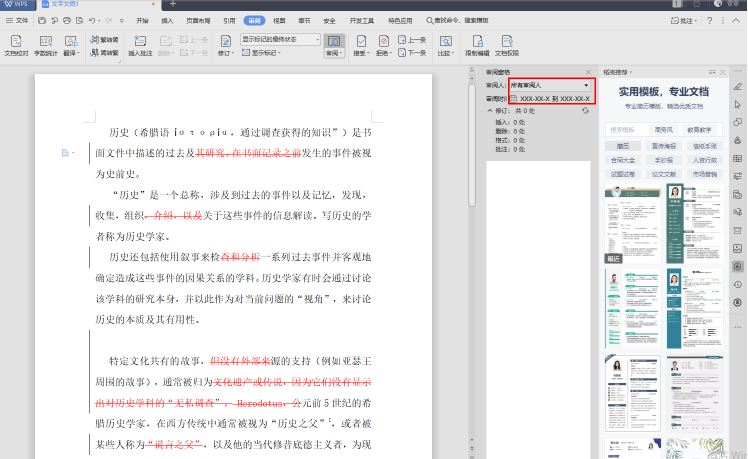Select the pen icon in right sidebar

click(738, 86)
